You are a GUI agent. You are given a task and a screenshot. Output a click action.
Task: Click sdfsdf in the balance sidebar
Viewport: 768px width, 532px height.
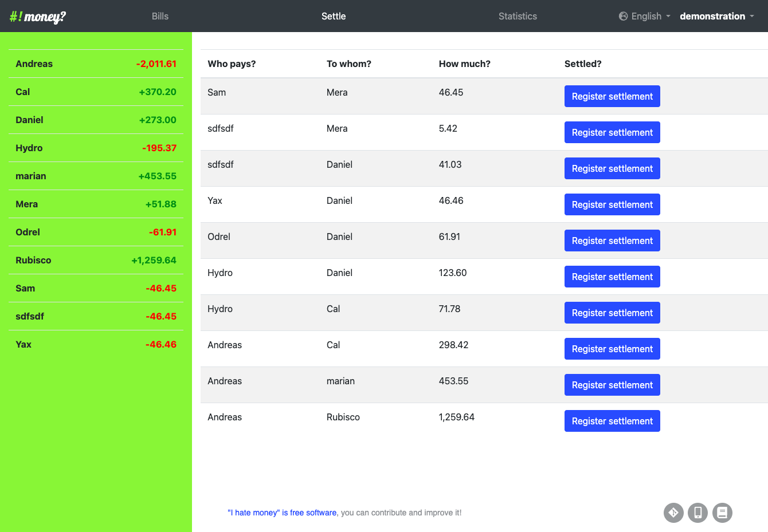(x=30, y=316)
